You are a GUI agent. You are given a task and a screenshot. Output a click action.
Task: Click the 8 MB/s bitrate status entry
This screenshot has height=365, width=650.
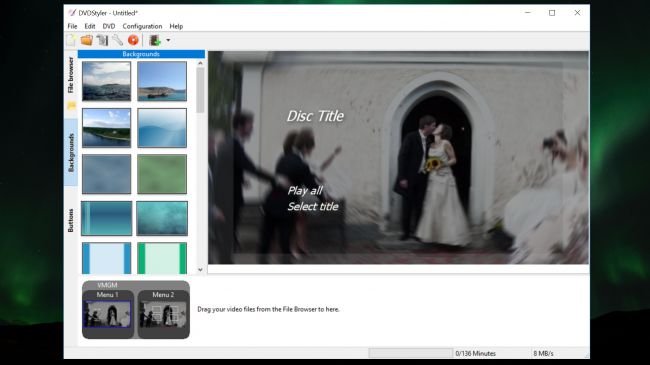(x=543, y=353)
